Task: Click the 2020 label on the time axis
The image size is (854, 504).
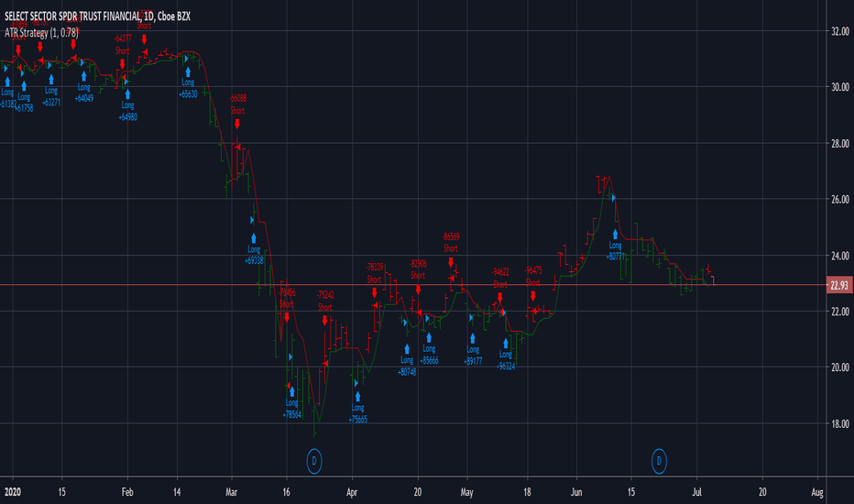Action: click(x=13, y=492)
